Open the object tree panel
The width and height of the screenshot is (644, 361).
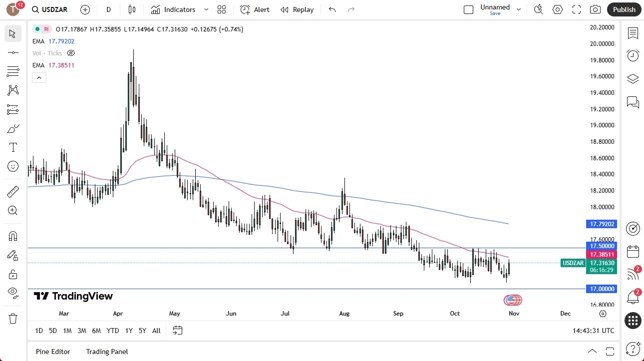pyautogui.click(x=633, y=78)
